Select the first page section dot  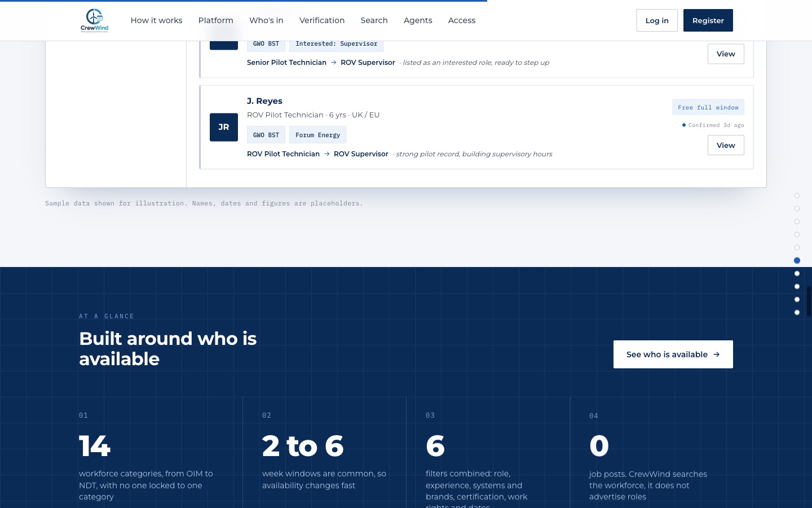[797, 196]
